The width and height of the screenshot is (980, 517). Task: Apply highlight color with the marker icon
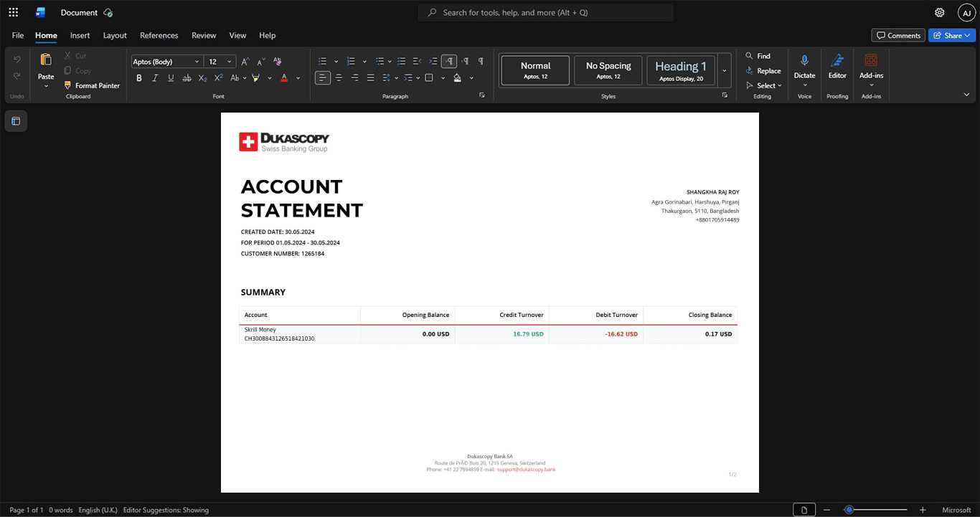pos(256,77)
